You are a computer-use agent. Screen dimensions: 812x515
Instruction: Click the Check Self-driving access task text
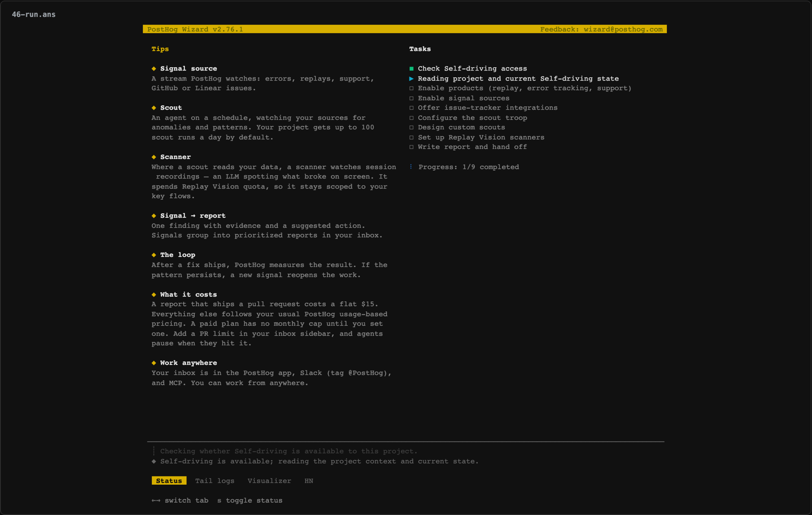[472, 69]
